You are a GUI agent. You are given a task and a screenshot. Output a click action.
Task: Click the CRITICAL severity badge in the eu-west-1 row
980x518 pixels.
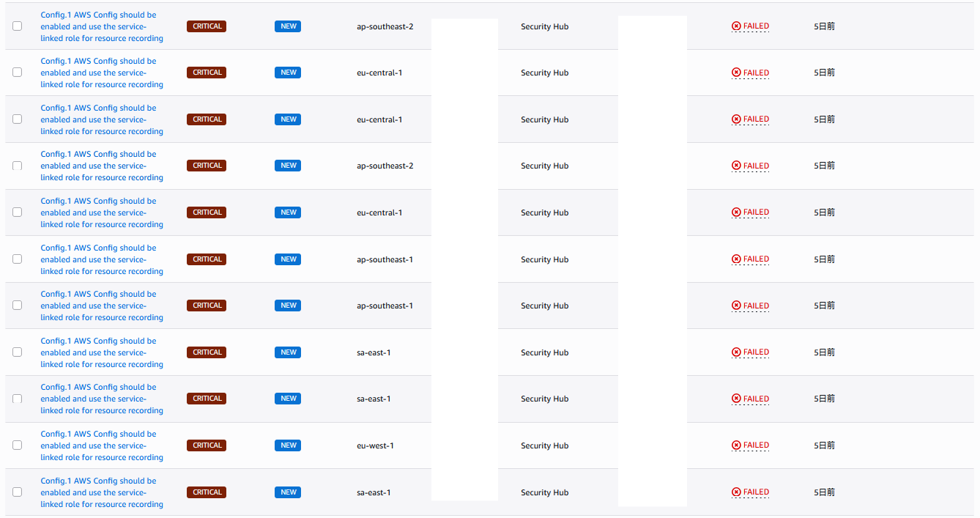pyautogui.click(x=207, y=445)
